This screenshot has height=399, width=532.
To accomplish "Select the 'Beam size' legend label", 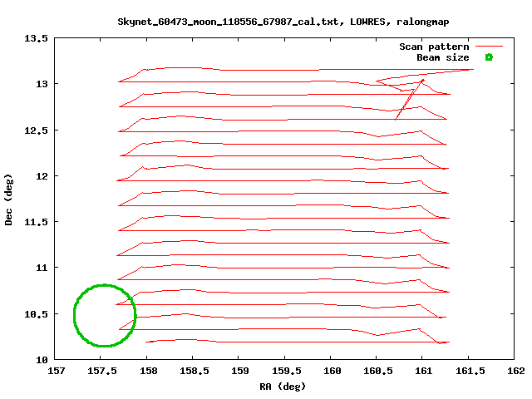I will tap(443, 57).
